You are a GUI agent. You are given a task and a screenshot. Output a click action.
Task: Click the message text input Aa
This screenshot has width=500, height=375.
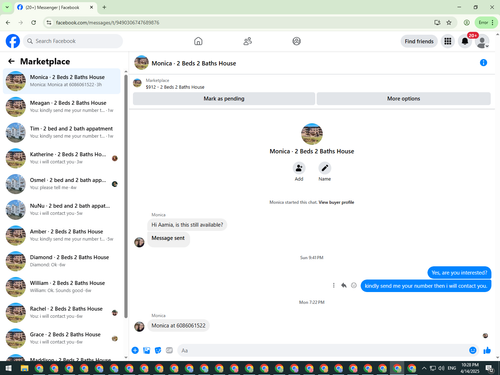coord(323,350)
